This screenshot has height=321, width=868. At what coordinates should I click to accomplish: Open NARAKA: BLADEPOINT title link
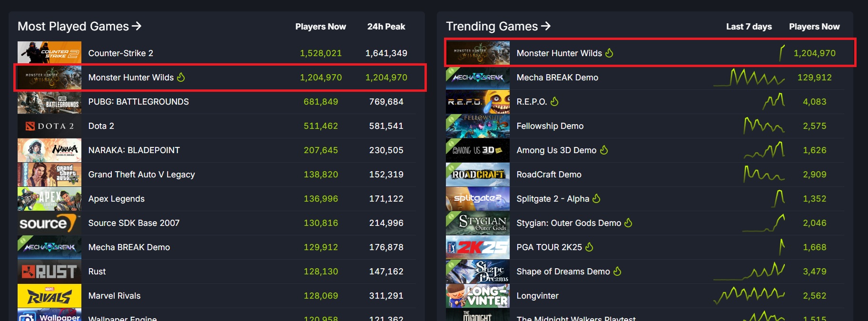pos(134,150)
